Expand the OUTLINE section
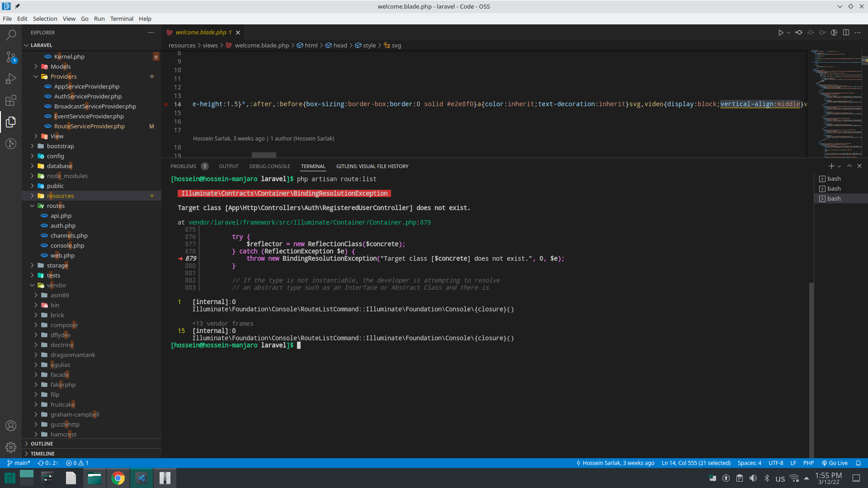 42,444
